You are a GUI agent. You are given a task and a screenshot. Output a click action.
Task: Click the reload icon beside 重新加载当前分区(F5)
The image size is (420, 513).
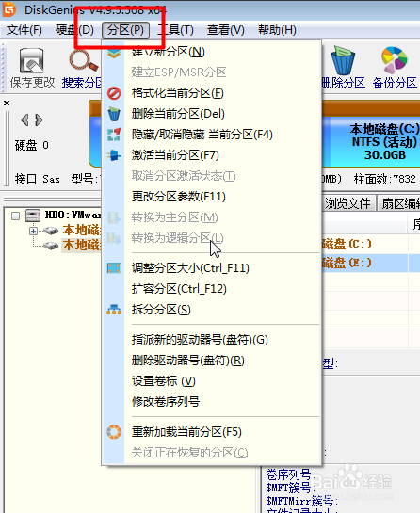pyautogui.click(x=114, y=432)
